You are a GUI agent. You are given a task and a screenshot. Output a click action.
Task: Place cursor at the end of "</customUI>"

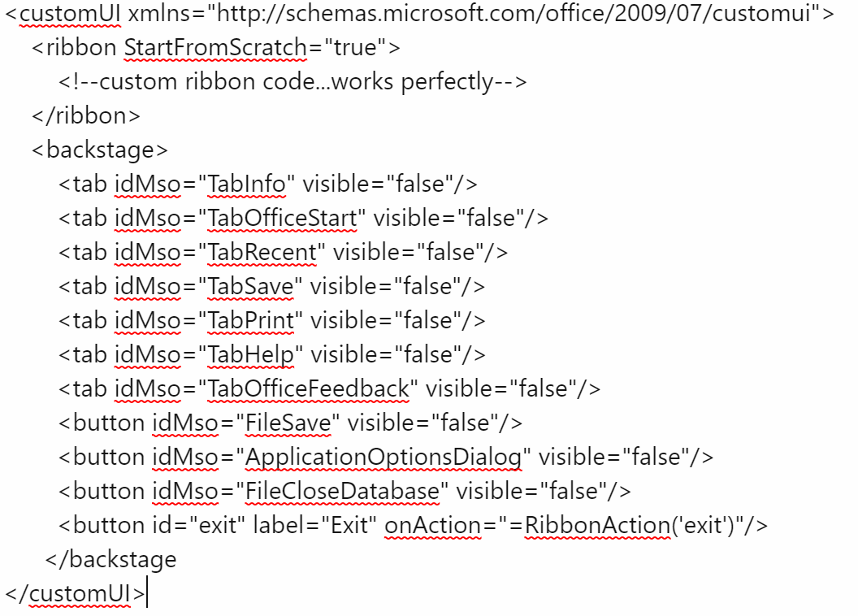(x=147, y=594)
